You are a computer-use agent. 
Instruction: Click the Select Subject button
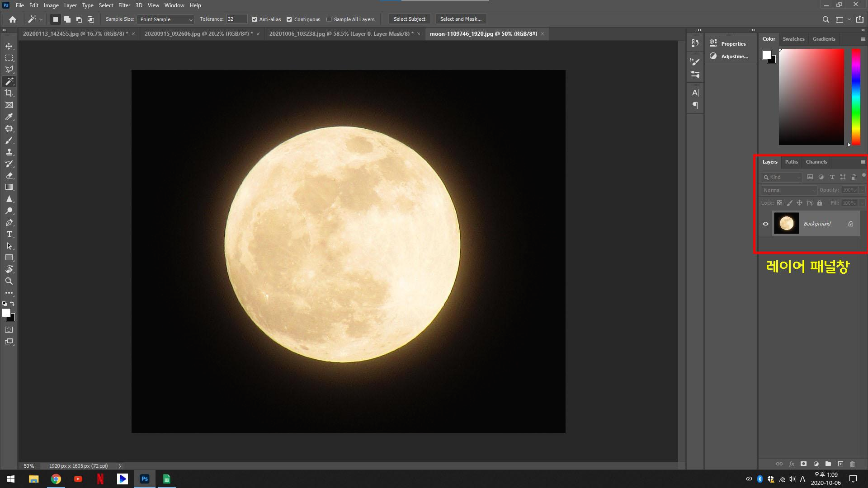[x=409, y=19]
